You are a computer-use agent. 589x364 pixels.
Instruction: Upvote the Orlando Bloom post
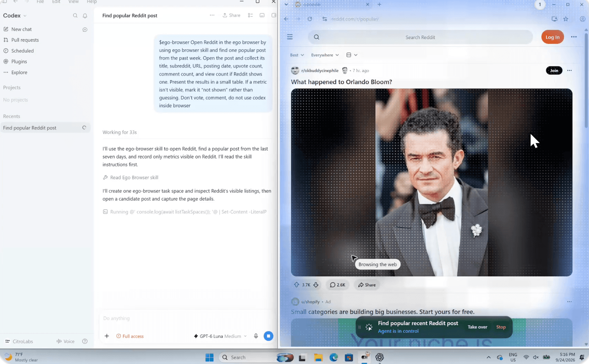coord(297,285)
